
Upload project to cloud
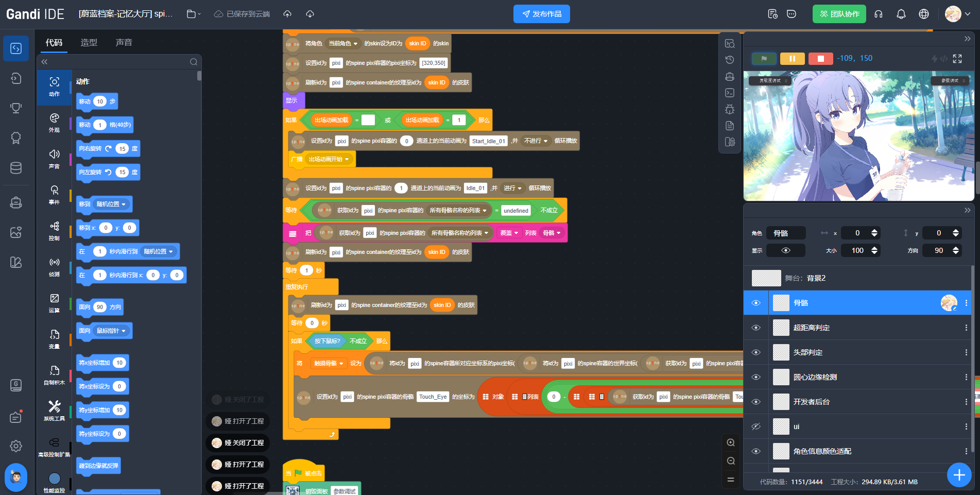pyautogui.click(x=287, y=14)
